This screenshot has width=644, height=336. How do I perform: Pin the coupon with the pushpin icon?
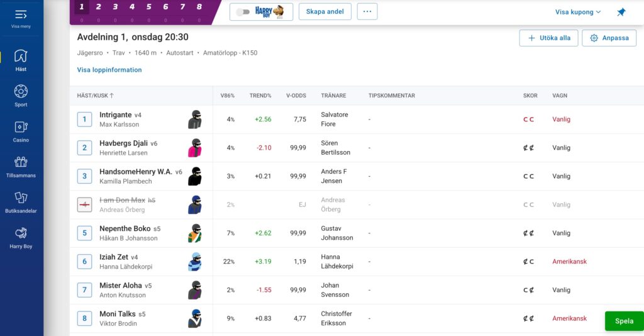coord(621,12)
